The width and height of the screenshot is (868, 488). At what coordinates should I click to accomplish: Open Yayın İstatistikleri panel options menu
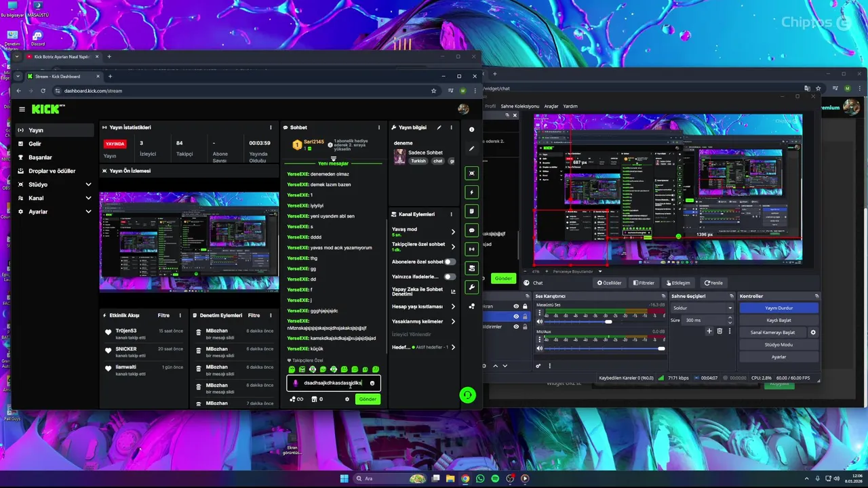click(271, 127)
